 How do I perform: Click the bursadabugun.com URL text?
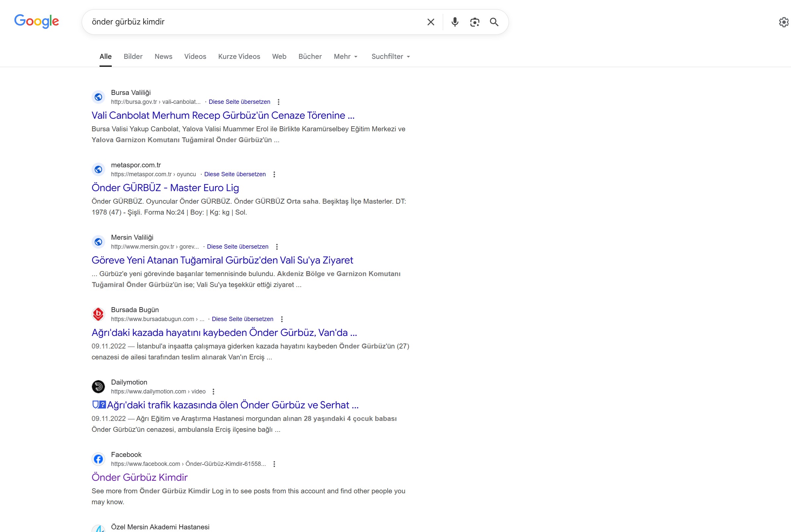pyautogui.click(x=157, y=319)
